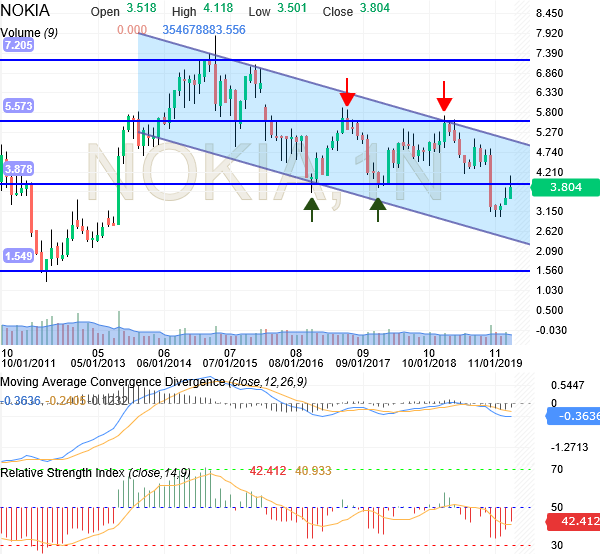The image size is (600, 554).
Task: Select the 3.878 price level tag
Action: [18, 169]
